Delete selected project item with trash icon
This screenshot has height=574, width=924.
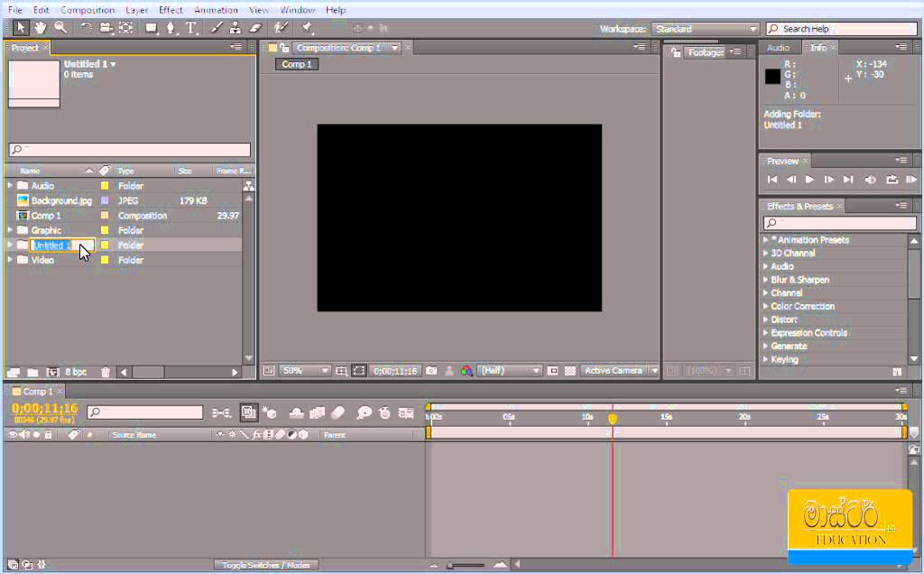106,373
